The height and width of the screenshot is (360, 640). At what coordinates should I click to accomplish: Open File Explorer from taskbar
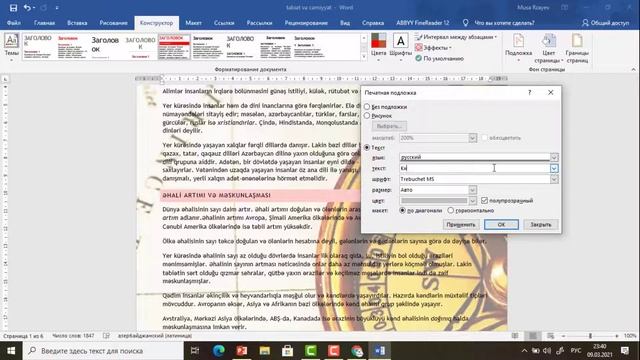(264, 351)
